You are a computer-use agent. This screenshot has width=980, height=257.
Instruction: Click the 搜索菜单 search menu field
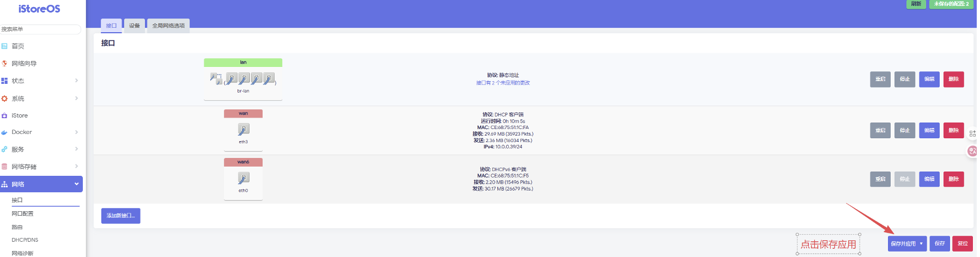[40, 29]
